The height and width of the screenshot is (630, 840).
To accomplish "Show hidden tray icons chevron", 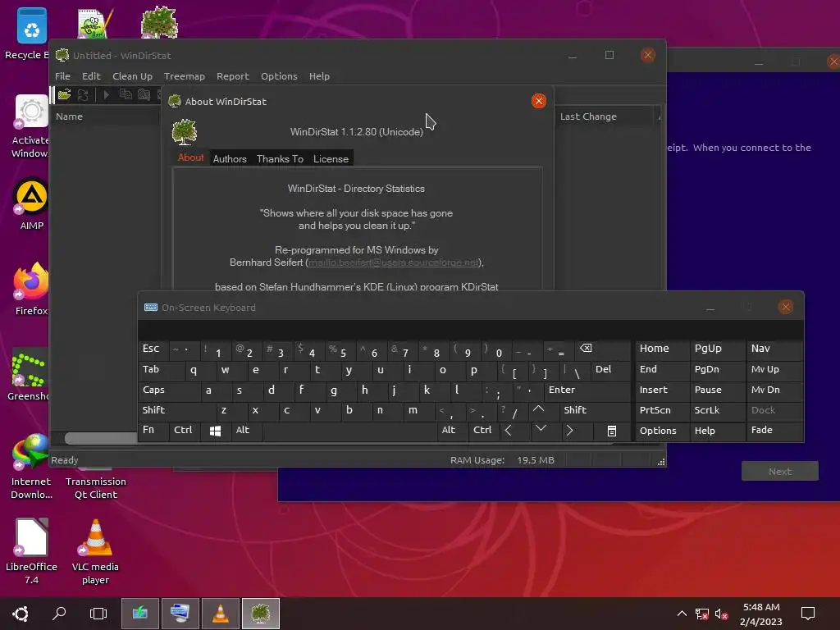I will pyautogui.click(x=682, y=614).
